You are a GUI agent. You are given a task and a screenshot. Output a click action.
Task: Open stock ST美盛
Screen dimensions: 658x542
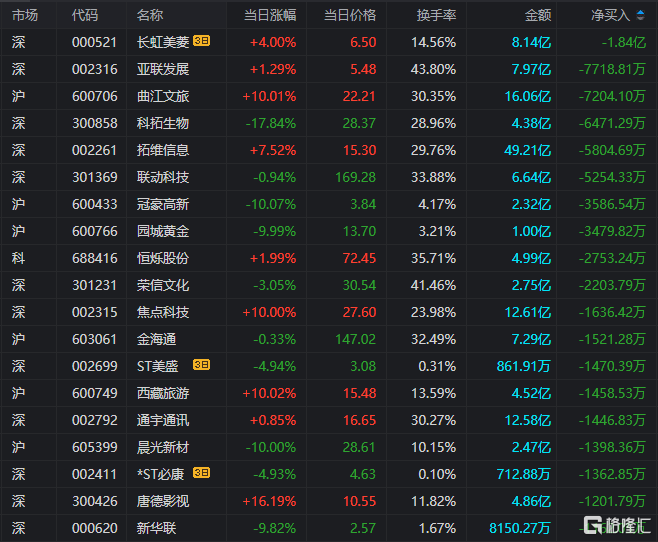pos(158,366)
